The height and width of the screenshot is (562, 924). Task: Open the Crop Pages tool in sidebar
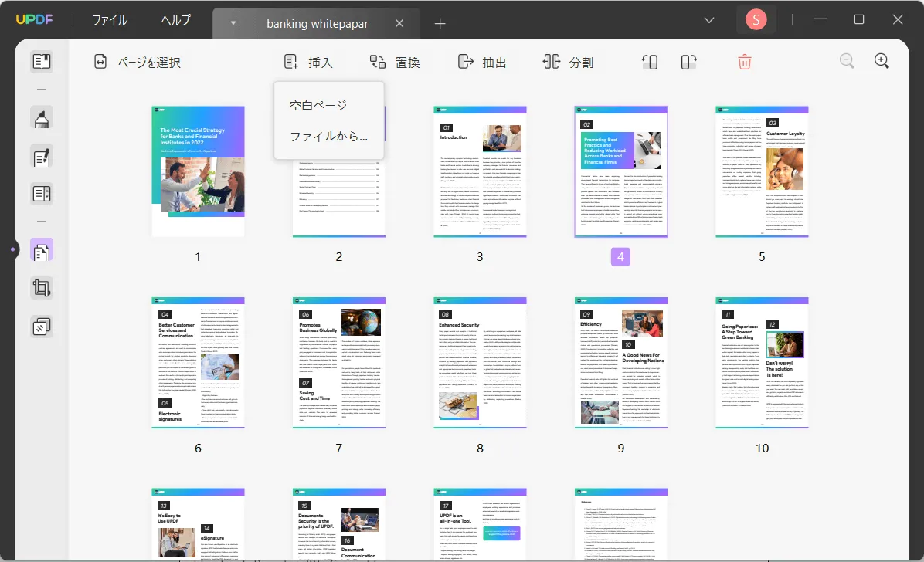[41, 288]
